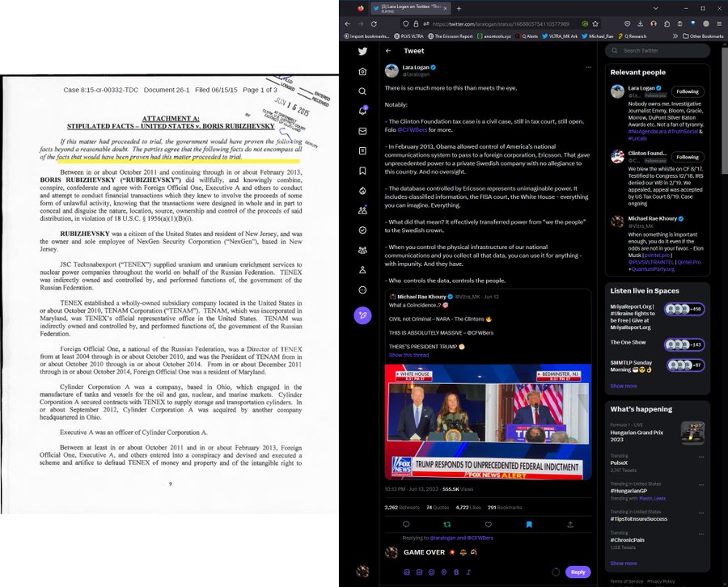Viewport: 728px width, 587px height.
Task: Open Communities icon in sidebar
Action: 362,250
